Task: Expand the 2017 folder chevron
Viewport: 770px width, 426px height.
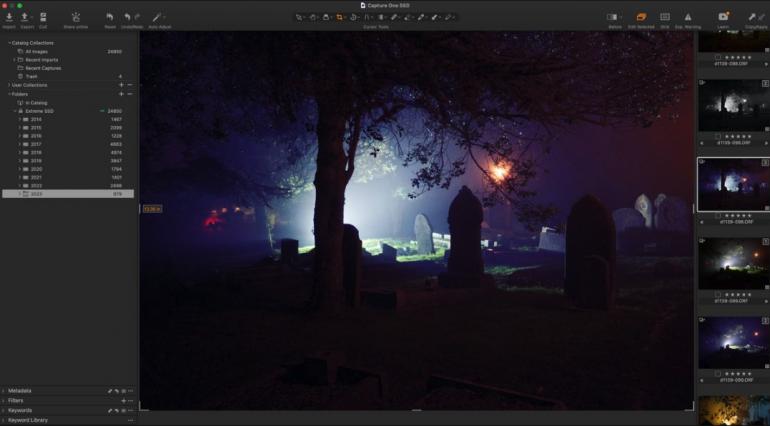Action: 20,144
